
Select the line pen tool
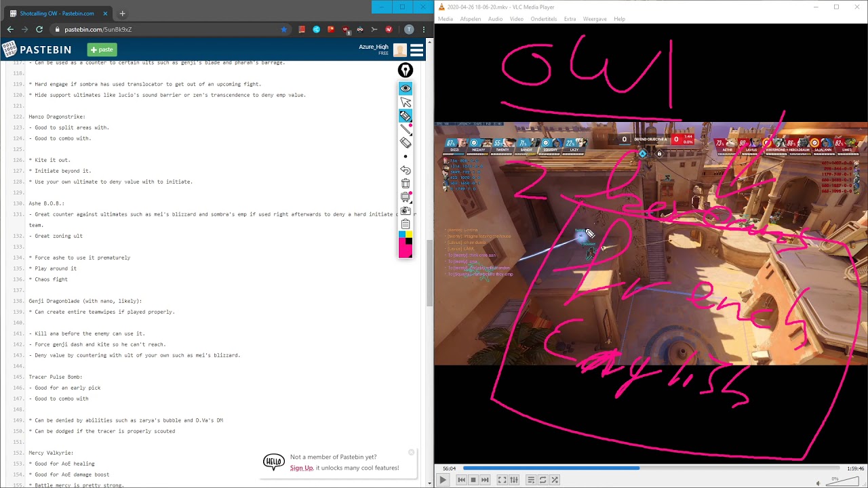(406, 129)
